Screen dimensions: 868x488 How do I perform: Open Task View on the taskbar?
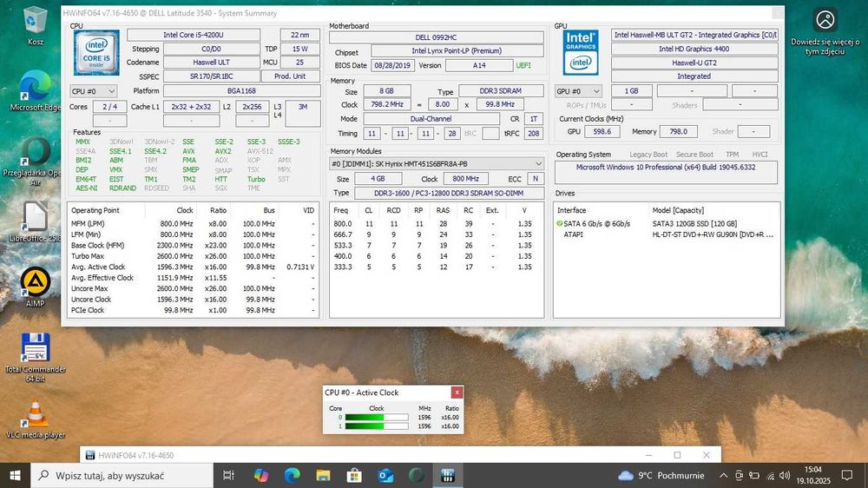pyautogui.click(x=228, y=475)
